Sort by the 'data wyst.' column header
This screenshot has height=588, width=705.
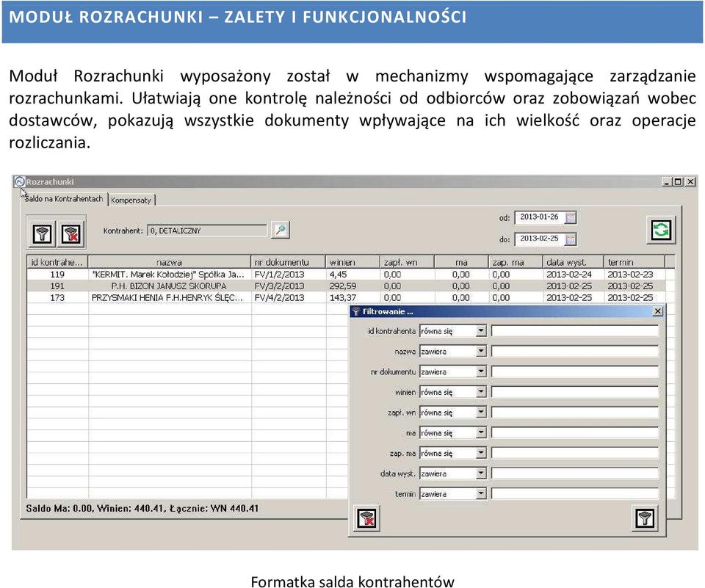tap(574, 262)
